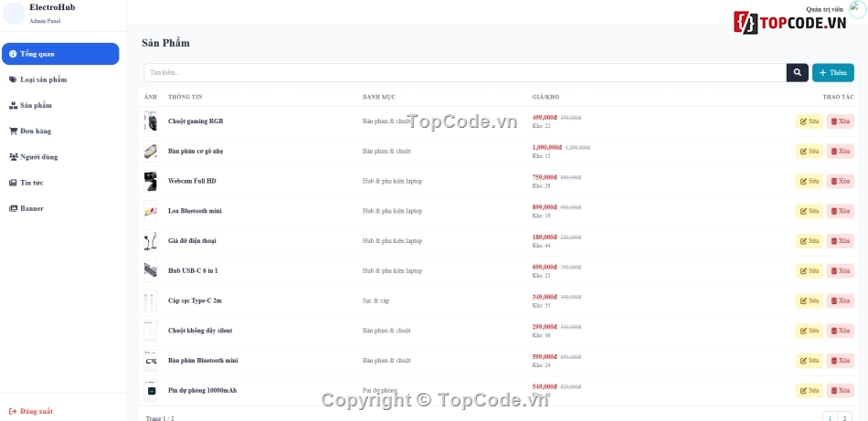The height and width of the screenshot is (421, 868).
Task: Delete Bàn phím cơ gõ nhẹ
Action: click(841, 152)
